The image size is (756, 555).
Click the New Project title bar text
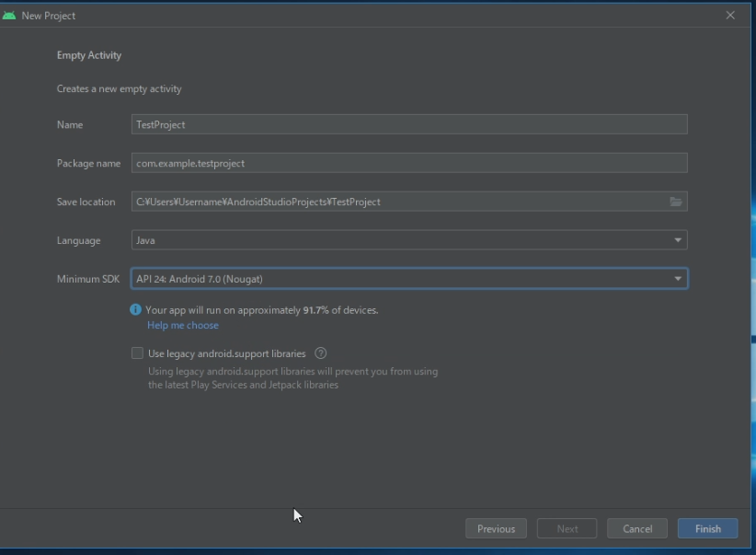49,16
